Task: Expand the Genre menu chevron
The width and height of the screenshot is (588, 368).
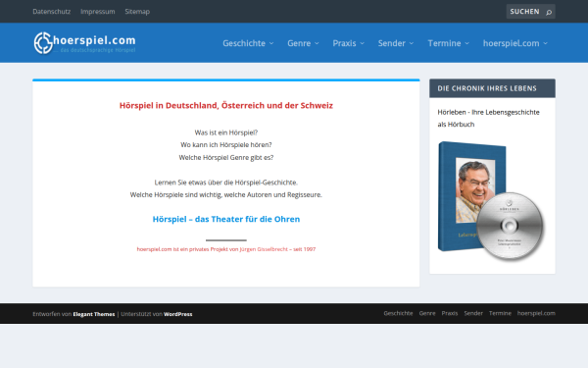Action: click(317, 43)
